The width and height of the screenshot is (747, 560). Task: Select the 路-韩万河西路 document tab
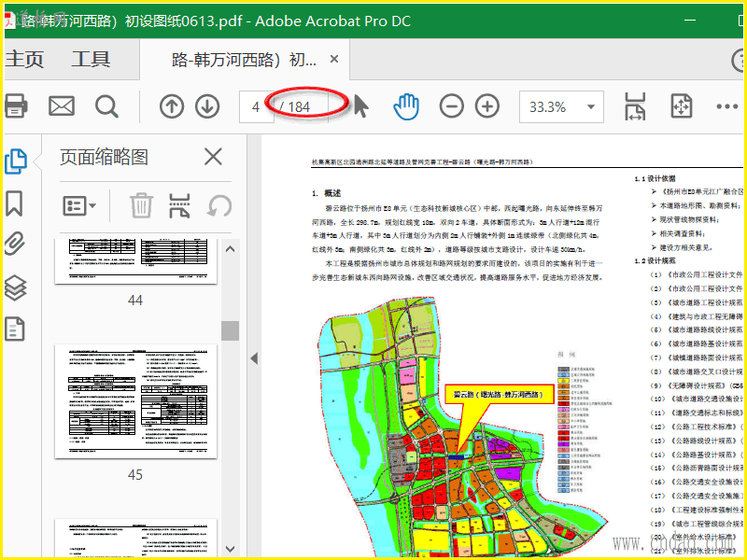pos(245,60)
